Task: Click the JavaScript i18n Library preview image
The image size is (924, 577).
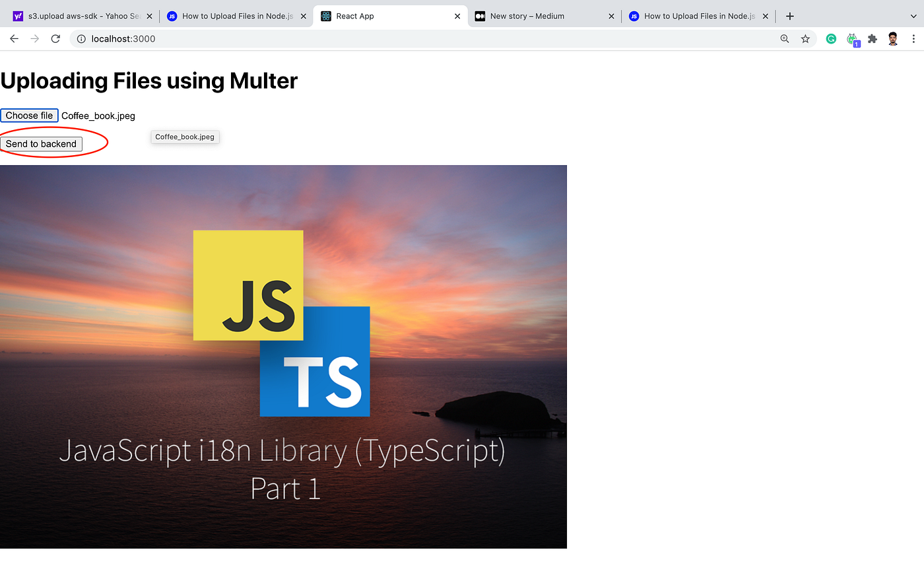Action: pyautogui.click(x=283, y=356)
